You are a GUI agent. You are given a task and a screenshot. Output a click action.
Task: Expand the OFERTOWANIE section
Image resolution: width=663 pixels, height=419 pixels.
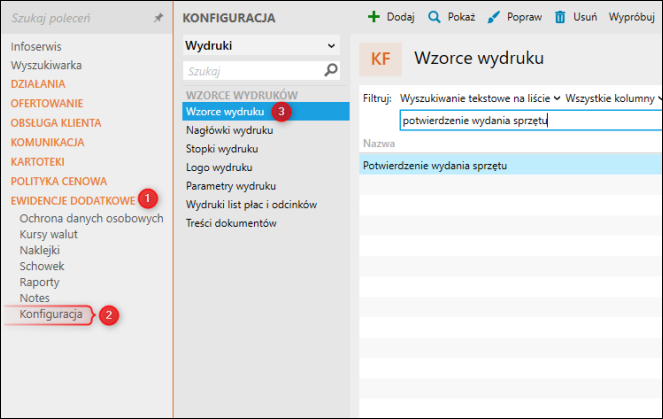tap(47, 103)
